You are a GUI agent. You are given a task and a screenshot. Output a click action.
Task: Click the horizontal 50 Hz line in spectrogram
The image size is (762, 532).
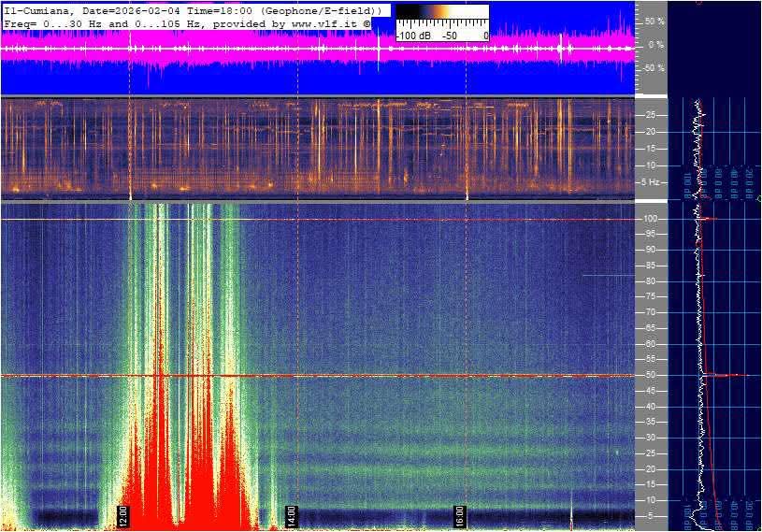point(374,376)
